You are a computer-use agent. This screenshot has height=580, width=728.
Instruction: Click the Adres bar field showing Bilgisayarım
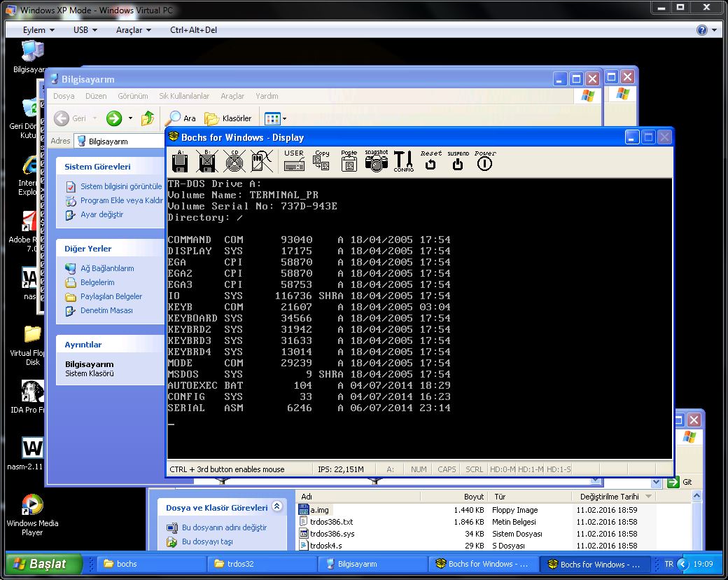pyautogui.click(x=119, y=141)
